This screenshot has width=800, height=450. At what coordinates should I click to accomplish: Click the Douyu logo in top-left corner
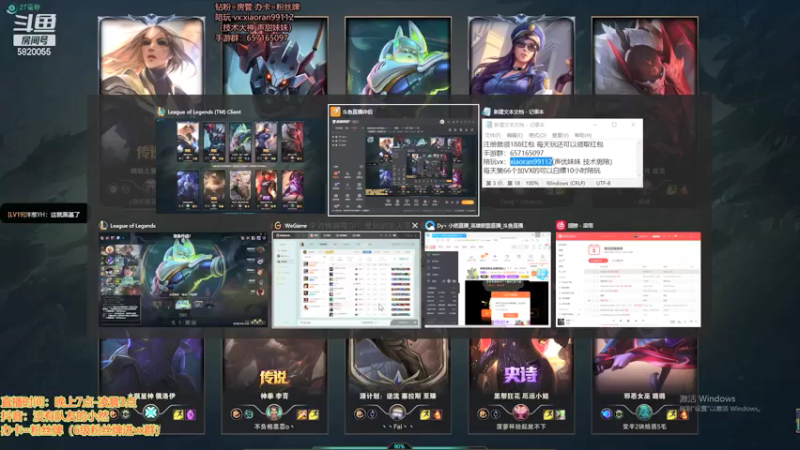pos(34,24)
